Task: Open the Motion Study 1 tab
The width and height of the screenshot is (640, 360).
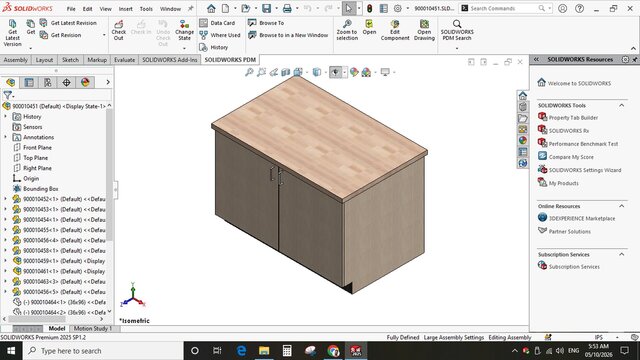Action: pos(93,329)
